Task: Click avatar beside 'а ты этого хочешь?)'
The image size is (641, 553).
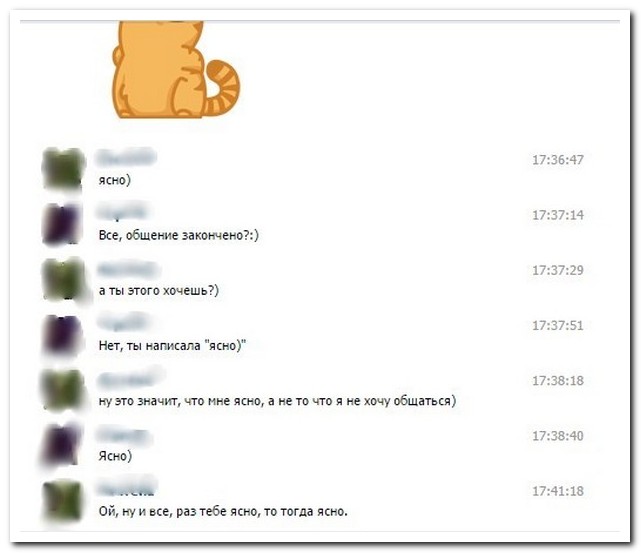Action: 63,280
